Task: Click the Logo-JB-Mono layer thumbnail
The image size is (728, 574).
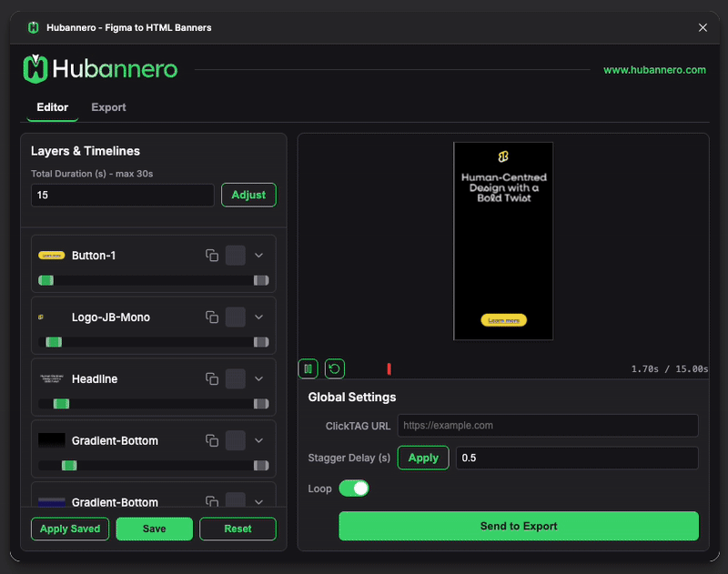Action: [x=41, y=317]
